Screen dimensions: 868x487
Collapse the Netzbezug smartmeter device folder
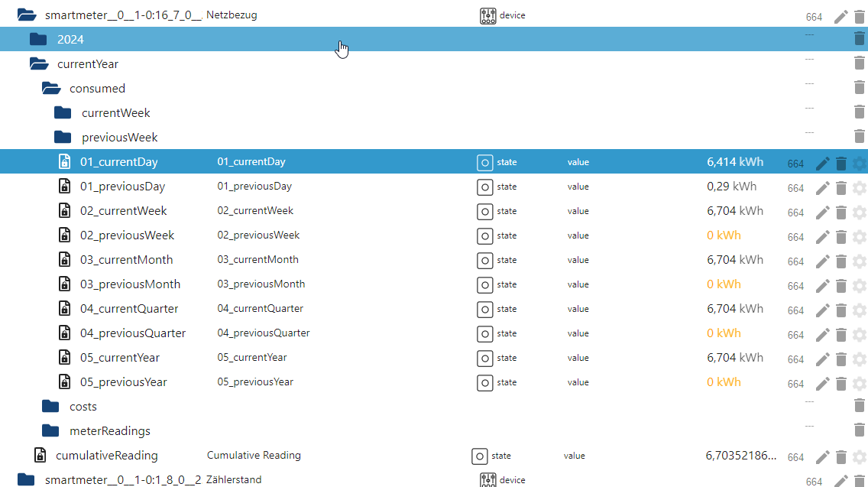27,15
